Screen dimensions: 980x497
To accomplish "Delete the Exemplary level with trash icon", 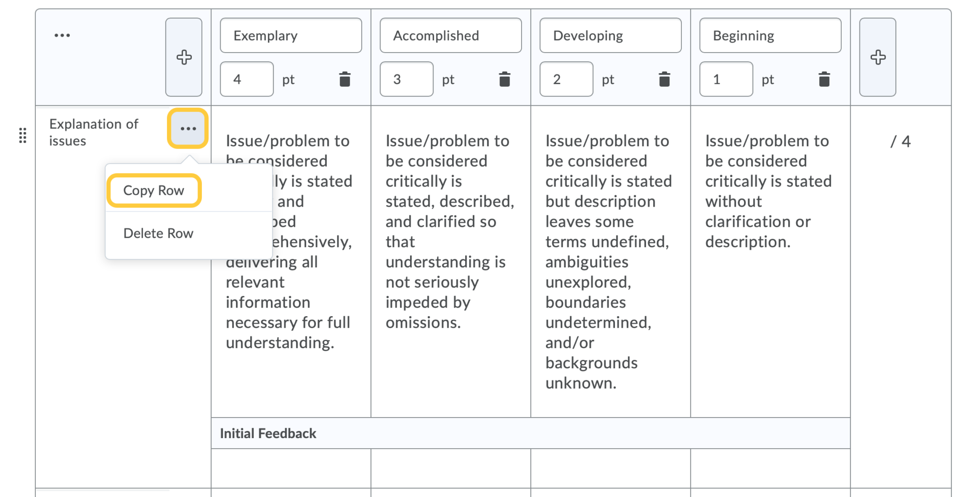I will (x=345, y=79).
